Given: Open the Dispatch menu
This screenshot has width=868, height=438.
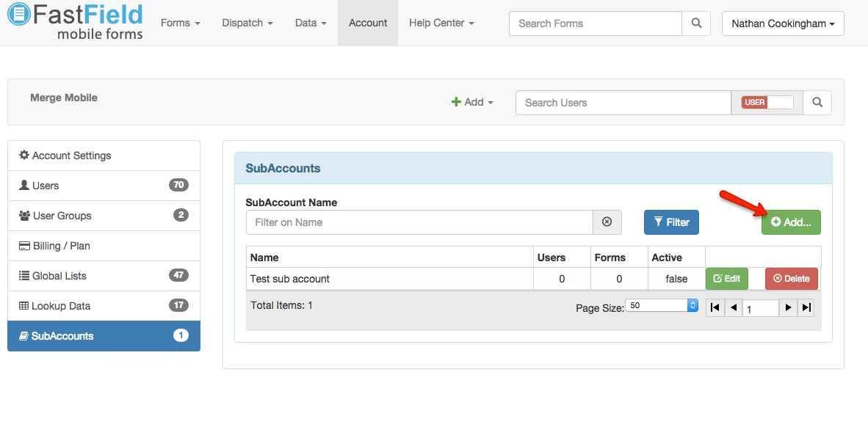Looking at the screenshot, I should tap(247, 23).
